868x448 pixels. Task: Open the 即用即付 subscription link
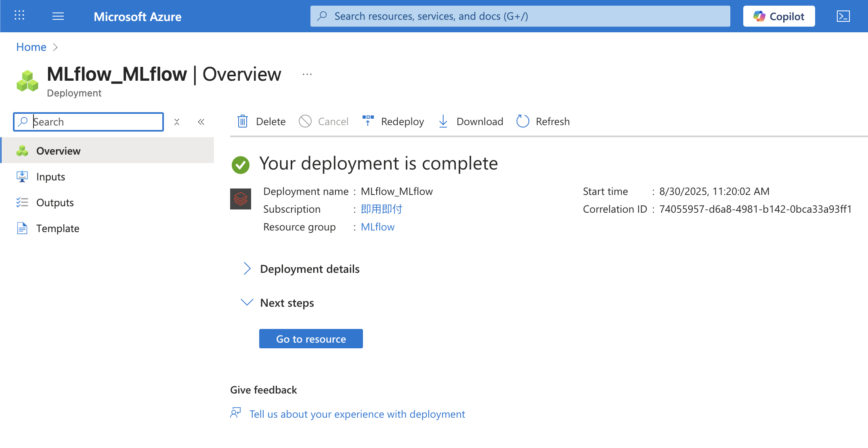tap(382, 209)
